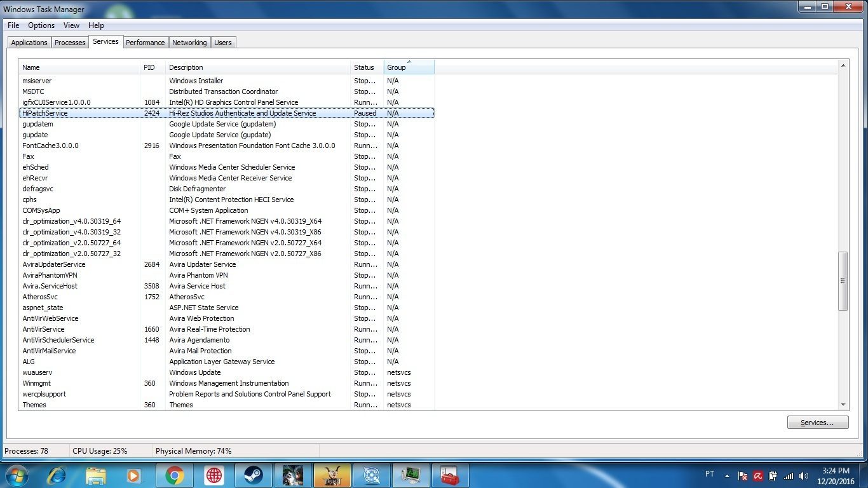
Task: Sort by the Description column header
Action: tap(258, 67)
